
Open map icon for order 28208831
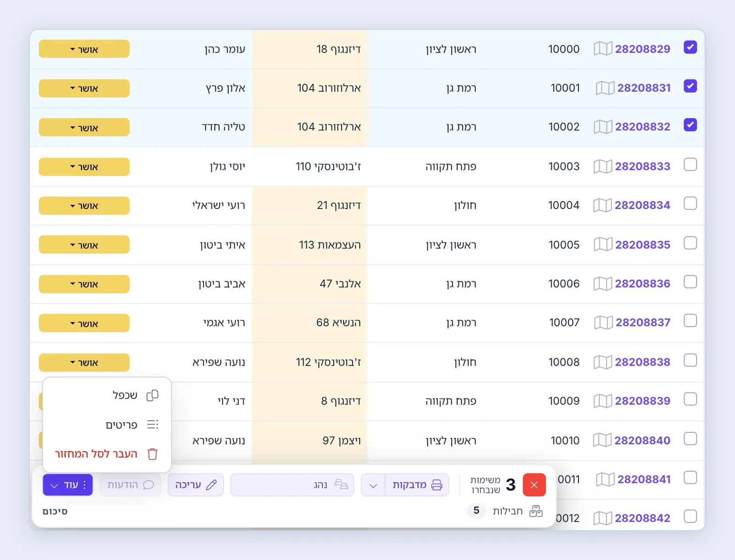[605, 88]
